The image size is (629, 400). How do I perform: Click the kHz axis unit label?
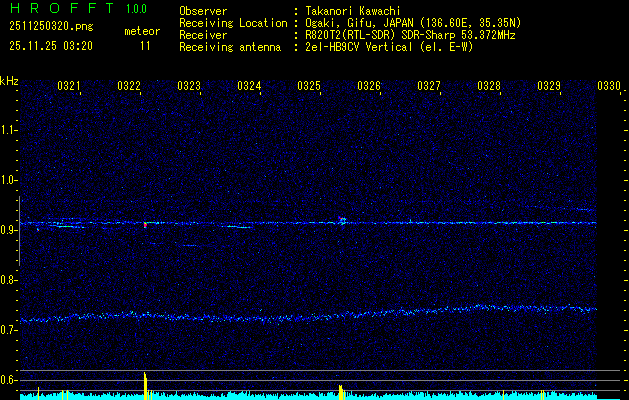click(x=9, y=81)
